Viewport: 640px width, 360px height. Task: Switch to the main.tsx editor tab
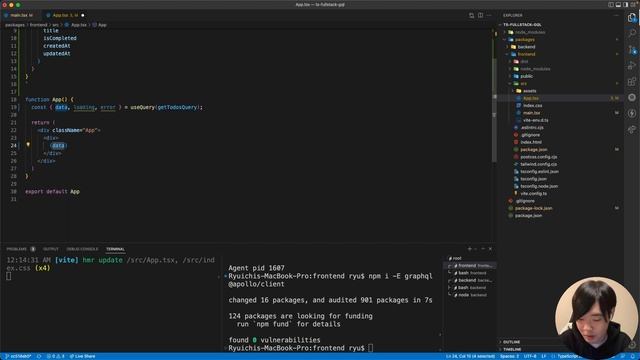click(20, 15)
